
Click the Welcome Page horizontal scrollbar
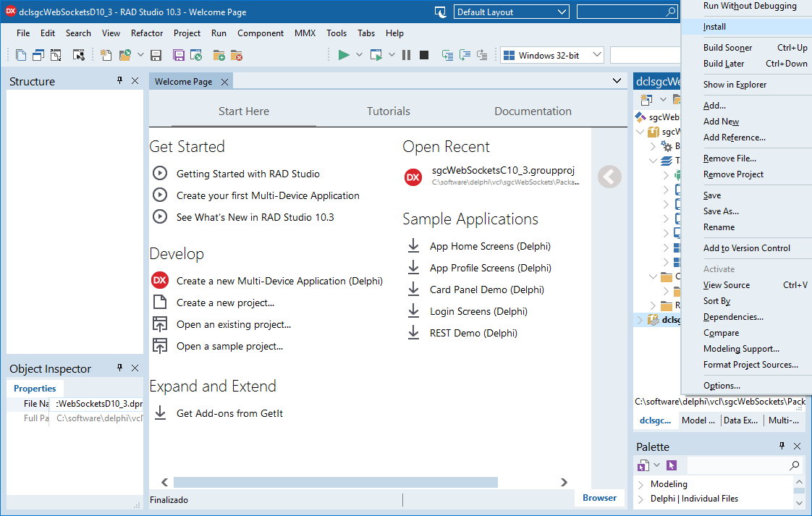[336, 482]
